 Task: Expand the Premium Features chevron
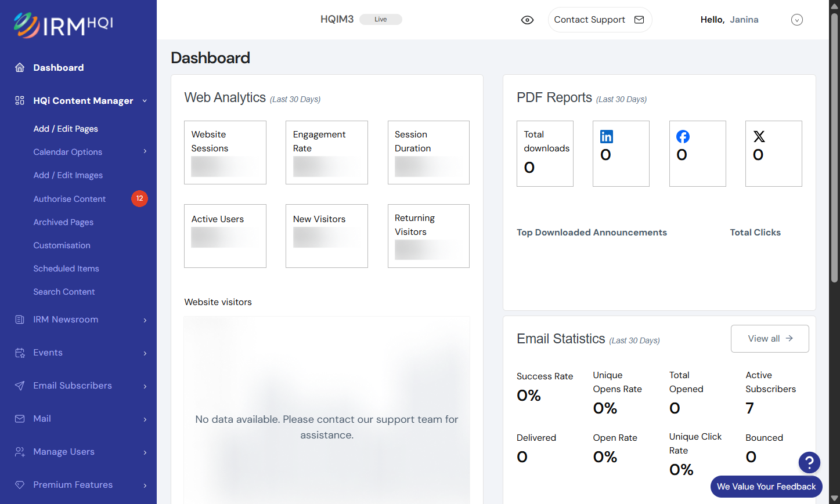point(145,485)
